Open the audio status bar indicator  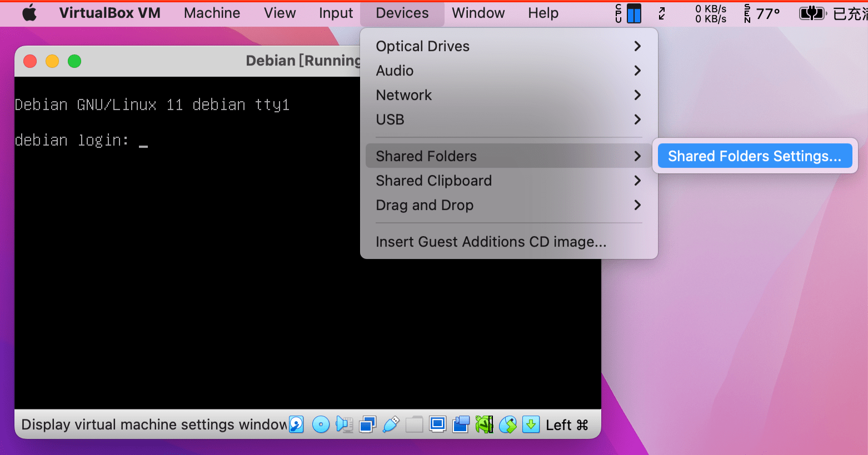[344, 425]
